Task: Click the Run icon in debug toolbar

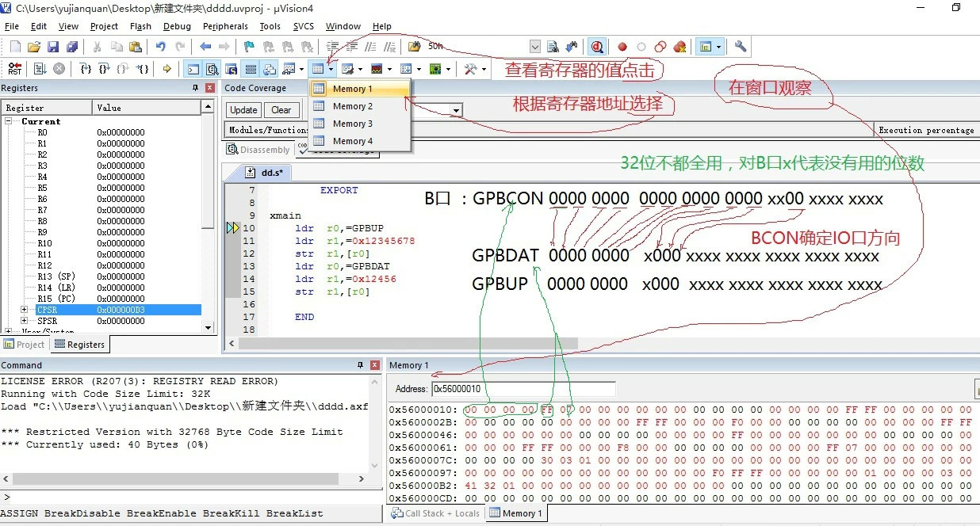Action: (x=40, y=69)
